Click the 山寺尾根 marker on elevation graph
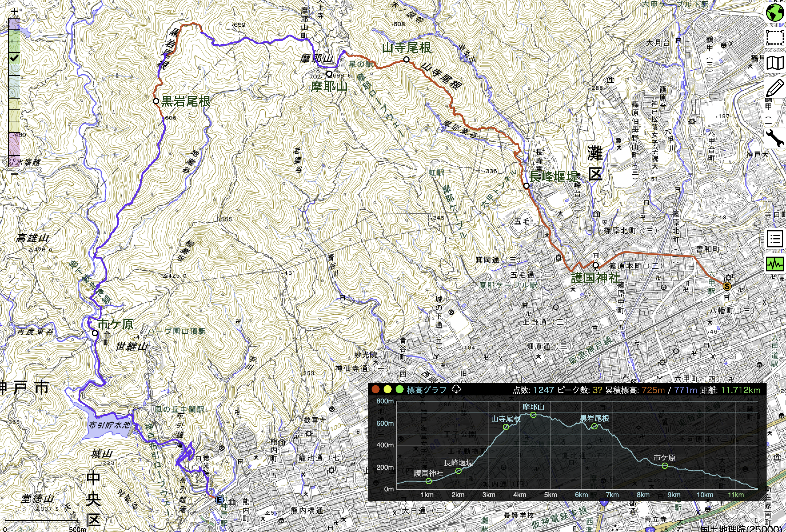The image size is (786, 532). pyautogui.click(x=506, y=427)
